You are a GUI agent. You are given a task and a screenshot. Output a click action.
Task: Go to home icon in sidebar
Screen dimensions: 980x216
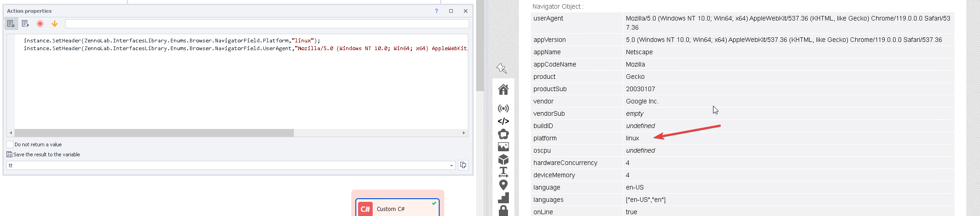pyautogui.click(x=503, y=89)
